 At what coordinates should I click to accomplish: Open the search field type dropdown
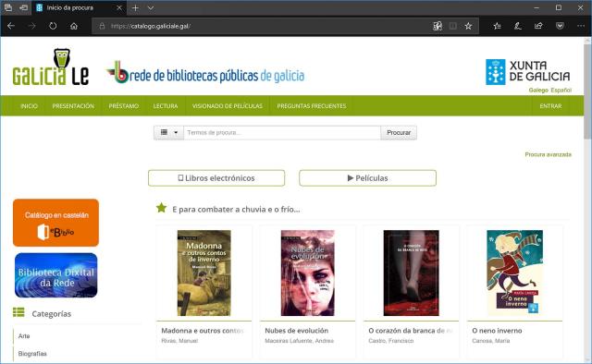coord(168,132)
